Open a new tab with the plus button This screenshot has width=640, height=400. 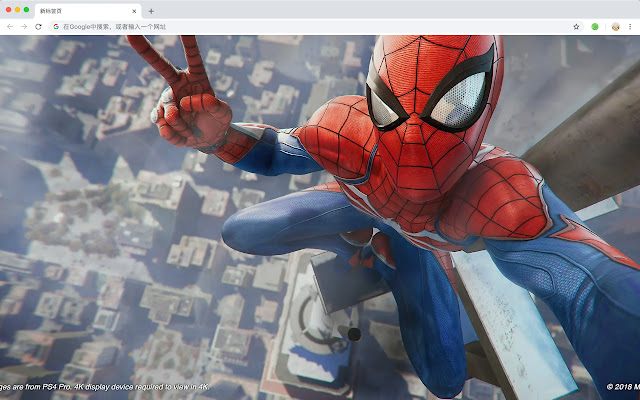coord(151,11)
